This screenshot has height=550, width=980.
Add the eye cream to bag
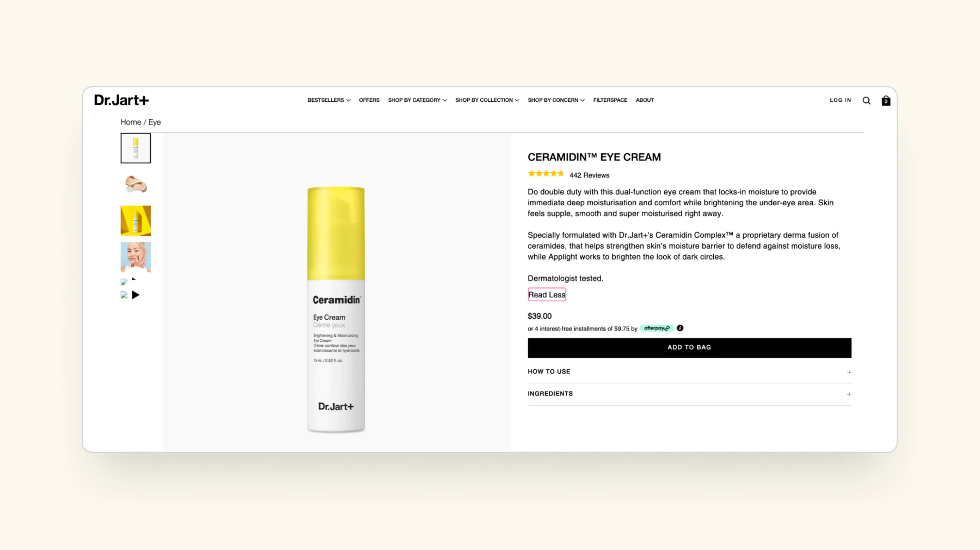tap(689, 347)
